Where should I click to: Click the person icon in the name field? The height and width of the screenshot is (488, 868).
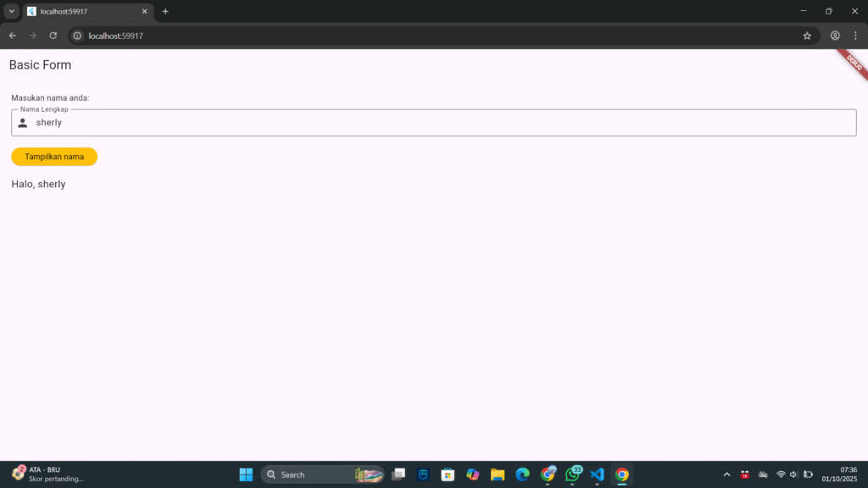point(23,123)
